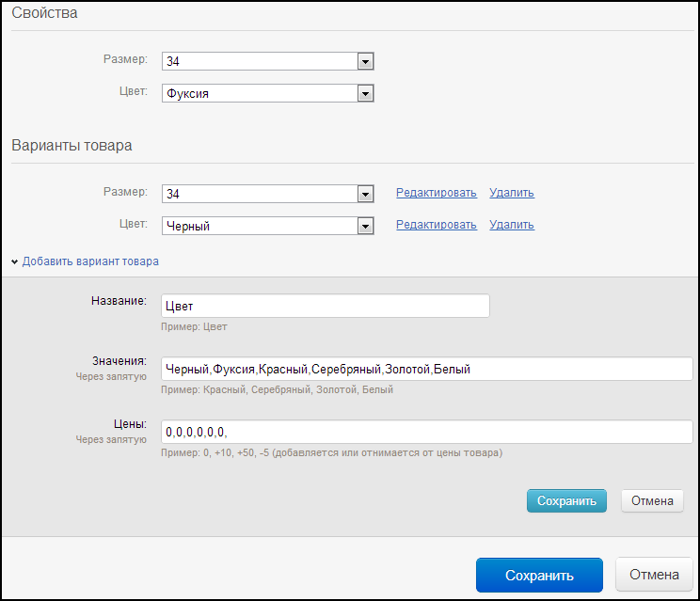Click the large blue Сохранить button
Screen dimensions: 700x601
(539, 575)
